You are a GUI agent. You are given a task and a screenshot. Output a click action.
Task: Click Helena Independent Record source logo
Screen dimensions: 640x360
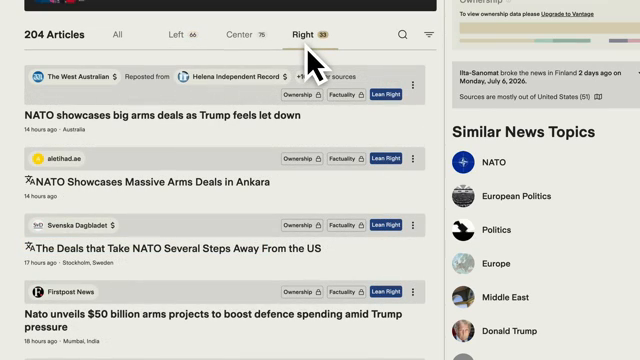pyautogui.click(x=183, y=77)
